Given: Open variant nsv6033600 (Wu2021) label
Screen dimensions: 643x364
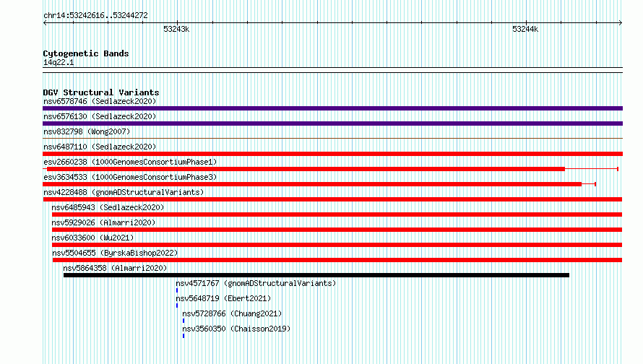Looking at the screenshot, I should (92, 238).
